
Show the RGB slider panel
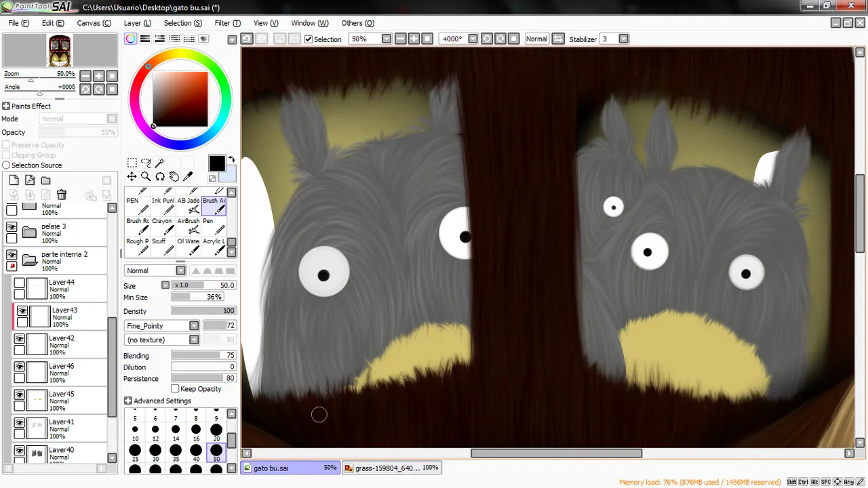pos(145,39)
